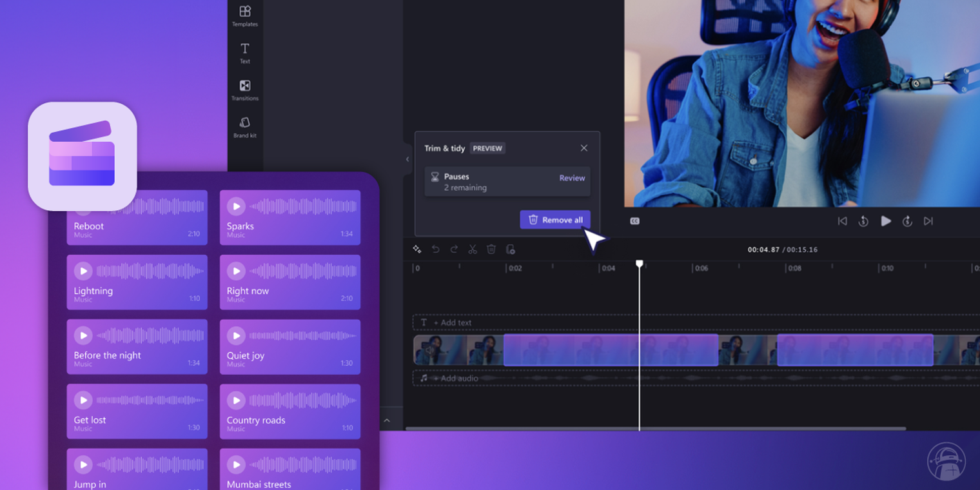Toggle captions with the CC icon
This screenshot has width=980, height=490.
point(634,220)
